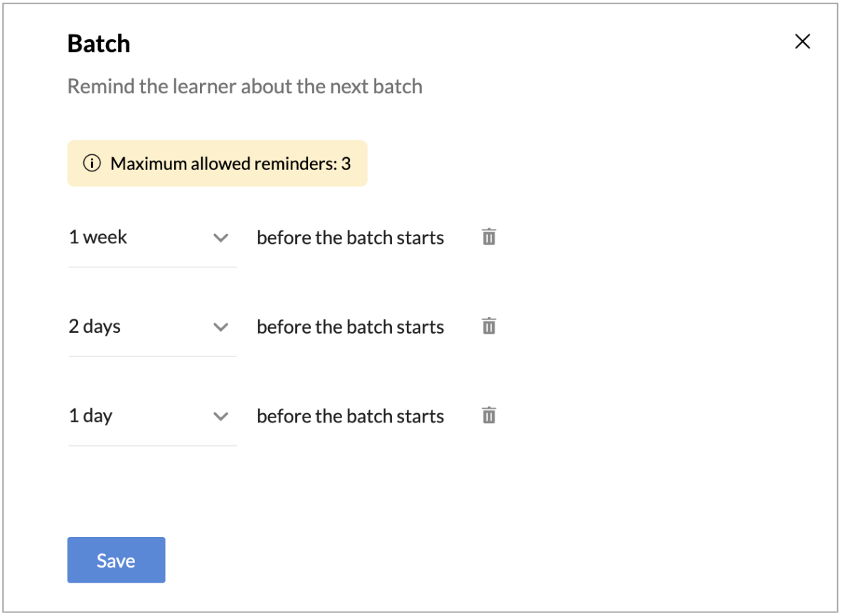This screenshot has height=616, width=842.
Task: Click 'before the batch starts' beside 1 day
Action: click(350, 416)
